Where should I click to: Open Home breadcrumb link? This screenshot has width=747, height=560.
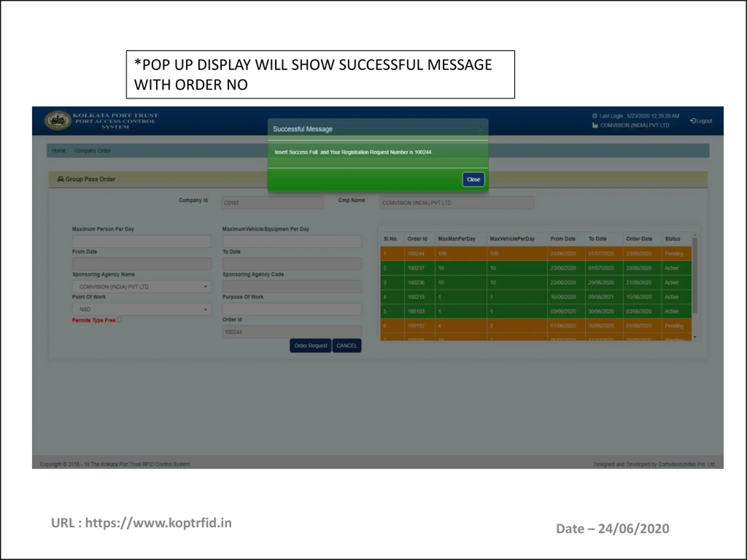pyautogui.click(x=58, y=150)
